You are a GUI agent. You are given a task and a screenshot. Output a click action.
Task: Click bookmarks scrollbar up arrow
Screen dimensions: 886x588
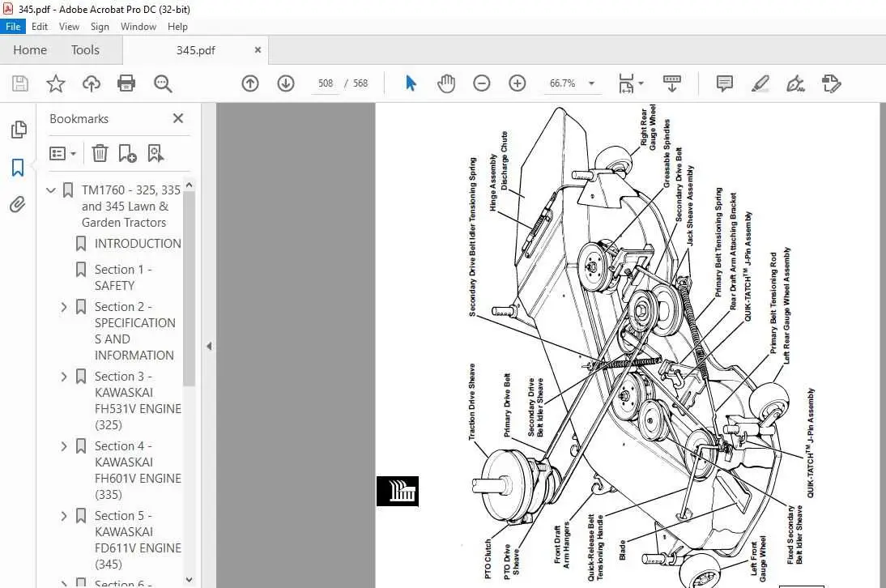coord(190,185)
